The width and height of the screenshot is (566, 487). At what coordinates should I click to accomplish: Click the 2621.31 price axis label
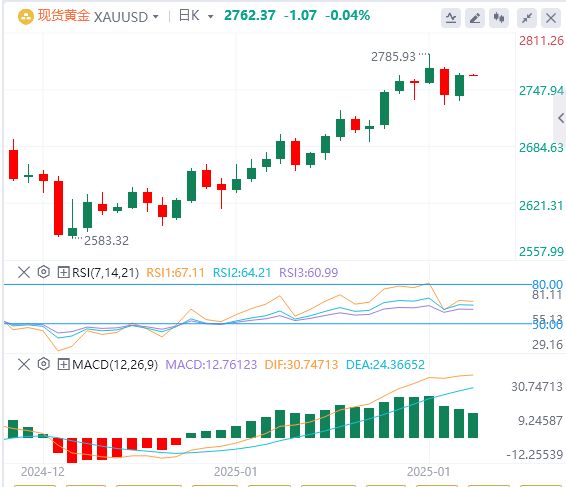click(x=541, y=205)
